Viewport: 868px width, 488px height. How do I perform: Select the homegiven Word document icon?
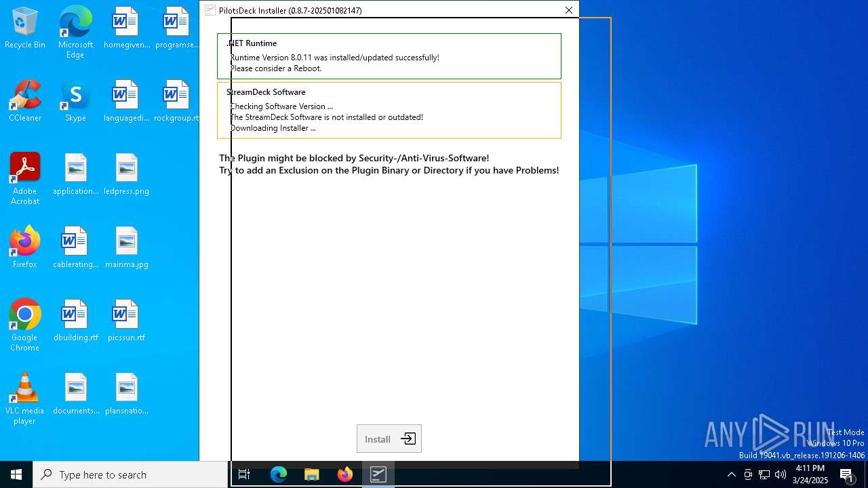pyautogui.click(x=127, y=28)
